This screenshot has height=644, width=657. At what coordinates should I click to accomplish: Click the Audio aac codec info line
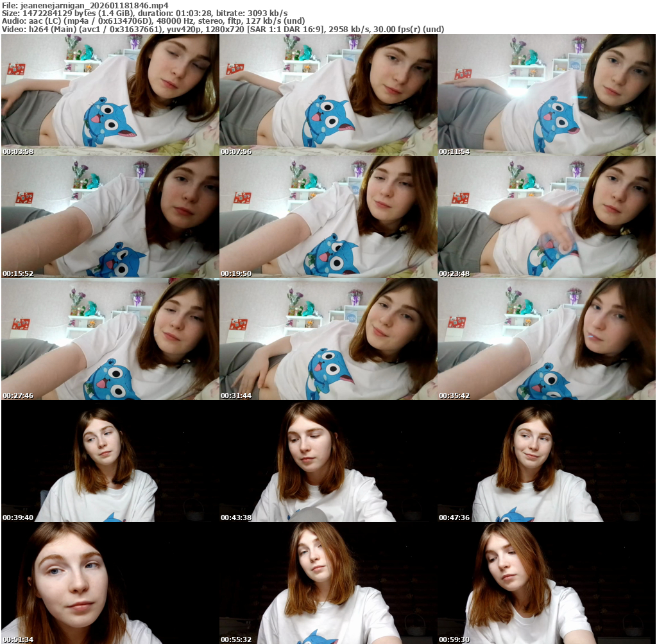pyautogui.click(x=153, y=21)
